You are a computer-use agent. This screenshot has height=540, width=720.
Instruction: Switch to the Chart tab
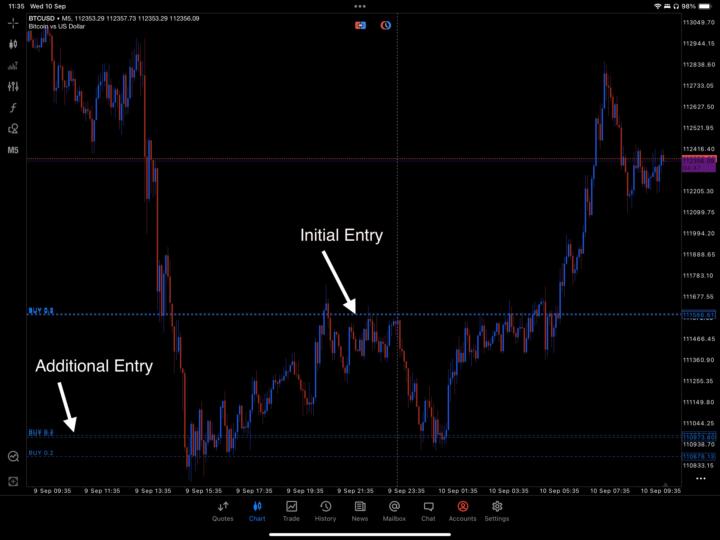pos(257,511)
